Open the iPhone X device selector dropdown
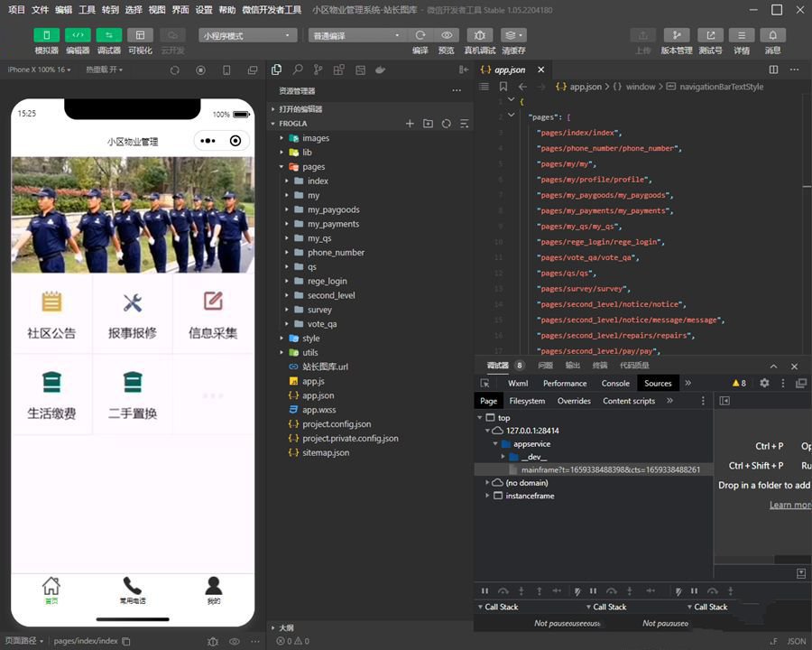Screen dimensions: 812x650 coord(36,69)
